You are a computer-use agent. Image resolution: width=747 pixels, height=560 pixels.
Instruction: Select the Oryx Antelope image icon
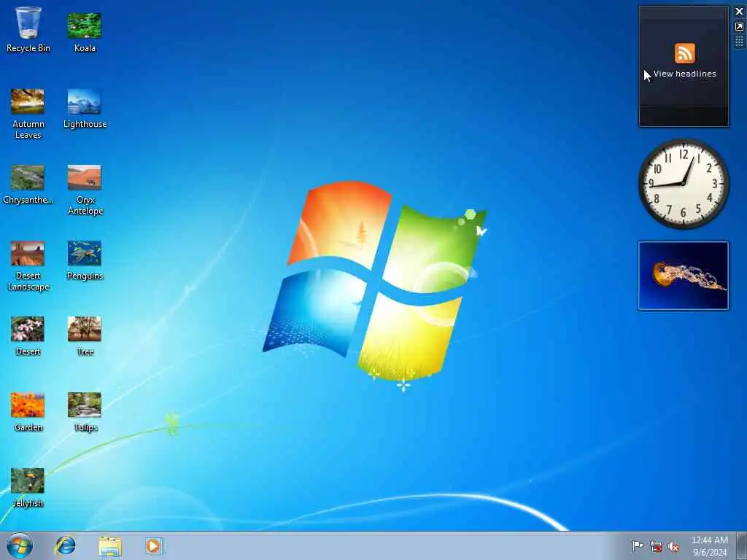[x=85, y=190]
